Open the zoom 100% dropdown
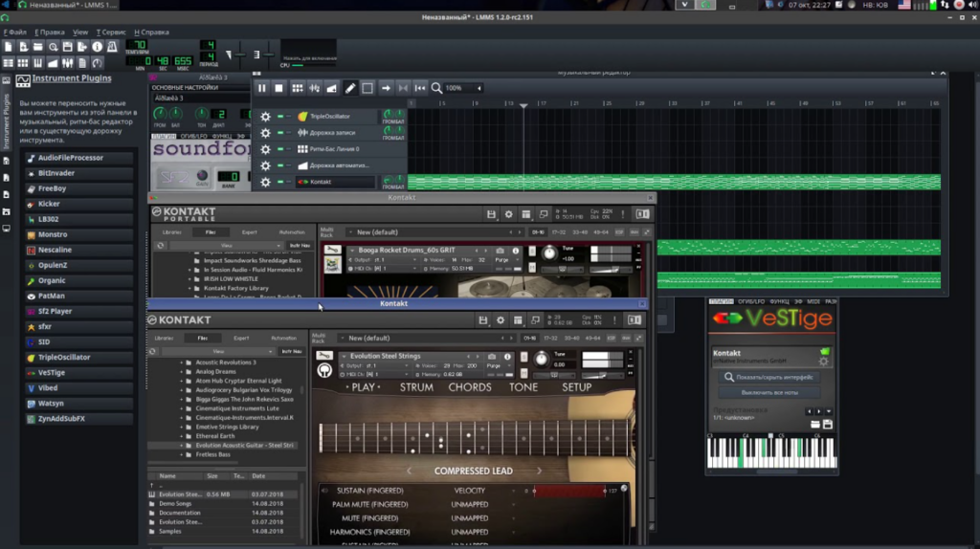This screenshot has width=980, height=549. click(479, 88)
